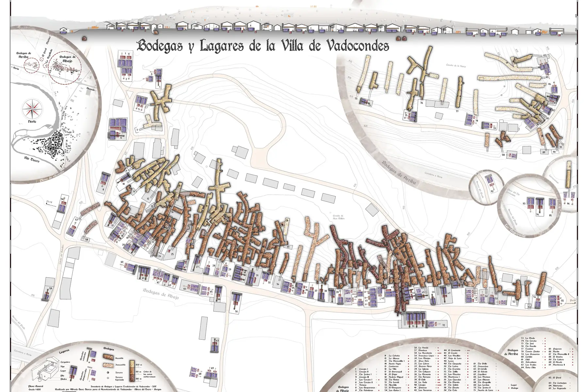Select '44 El Comisario' in the name list
The height and width of the screenshot is (392, 588).
(x=452, y=351)
